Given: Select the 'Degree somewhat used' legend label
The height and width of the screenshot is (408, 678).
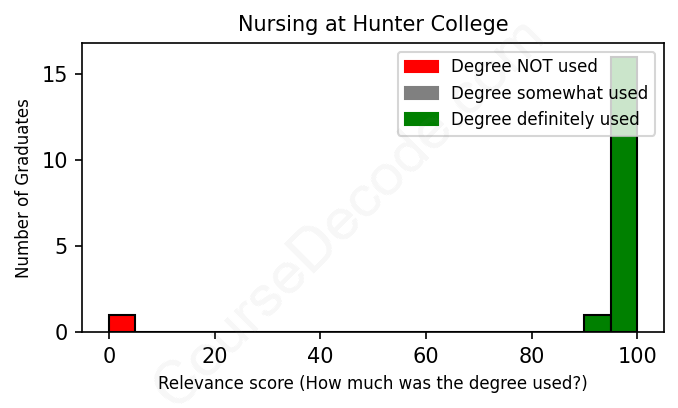Looking at the screenshot, I should click(x=549, y=93).
